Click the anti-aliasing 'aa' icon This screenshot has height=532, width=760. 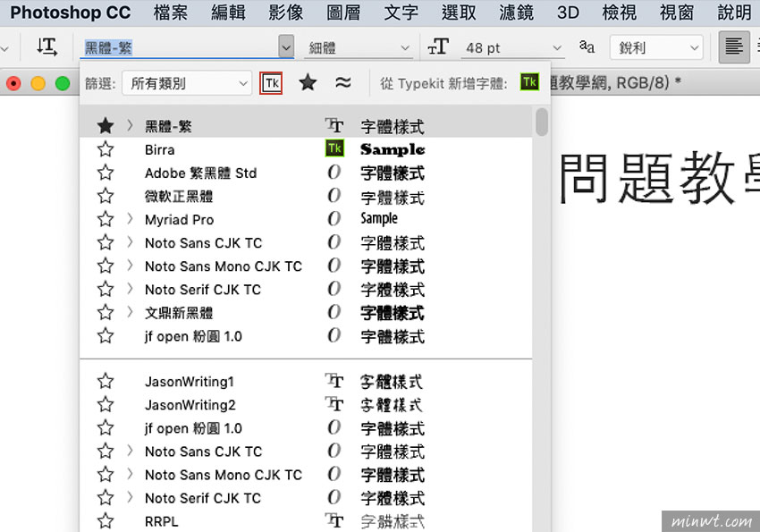586,46
